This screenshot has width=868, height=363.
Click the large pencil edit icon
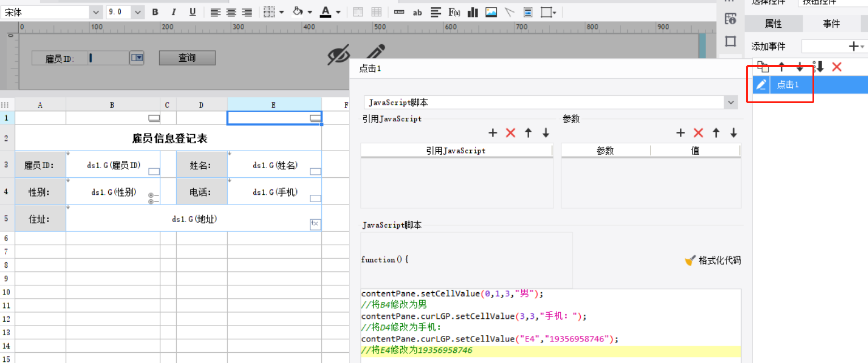375,52
